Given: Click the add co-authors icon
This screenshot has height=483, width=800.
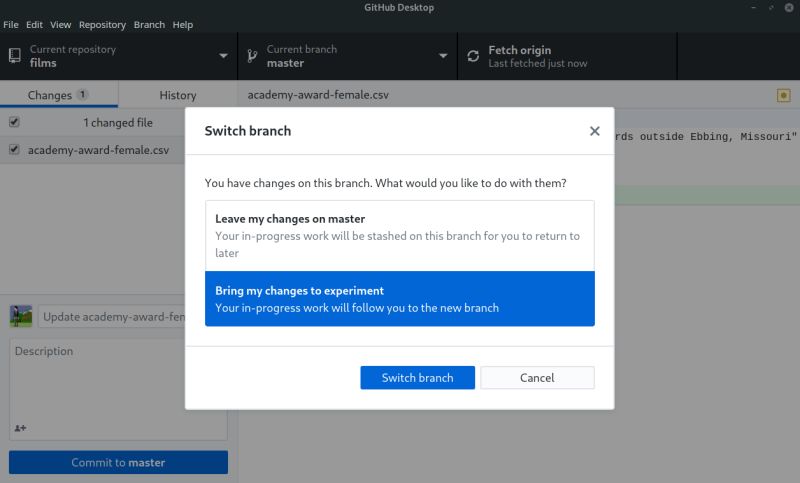Looking at the screenshot, I should [20, 428].
